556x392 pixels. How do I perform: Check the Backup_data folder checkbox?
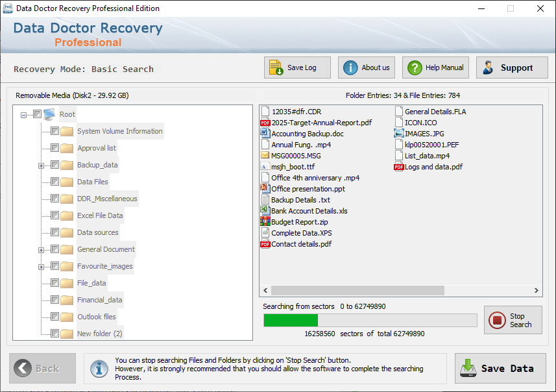(54, 165)
